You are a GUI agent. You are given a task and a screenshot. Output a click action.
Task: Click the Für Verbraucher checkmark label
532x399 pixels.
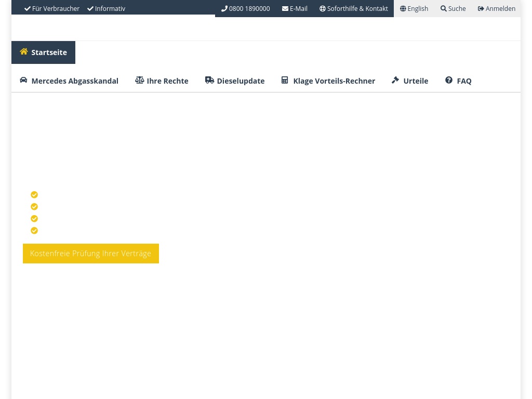[52, 9]
